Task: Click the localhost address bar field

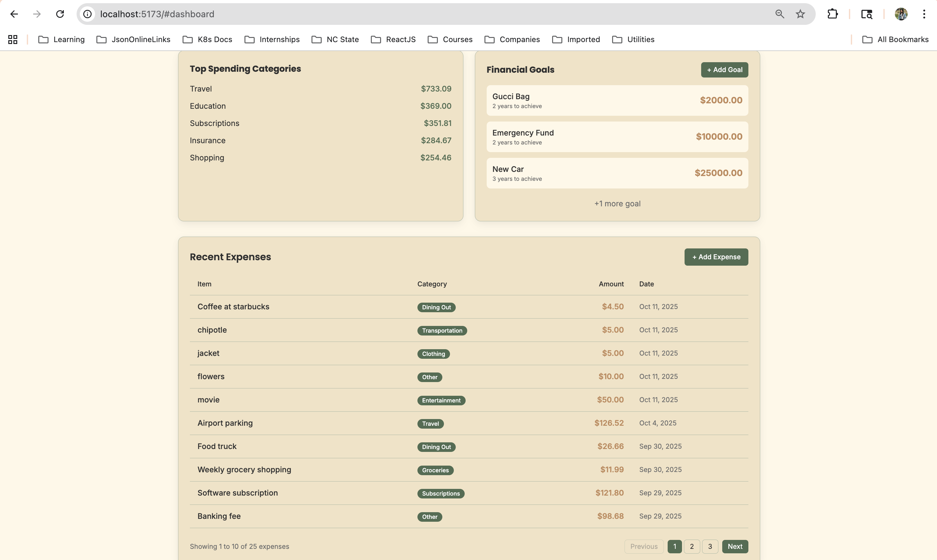Action: tap(415, 14)
